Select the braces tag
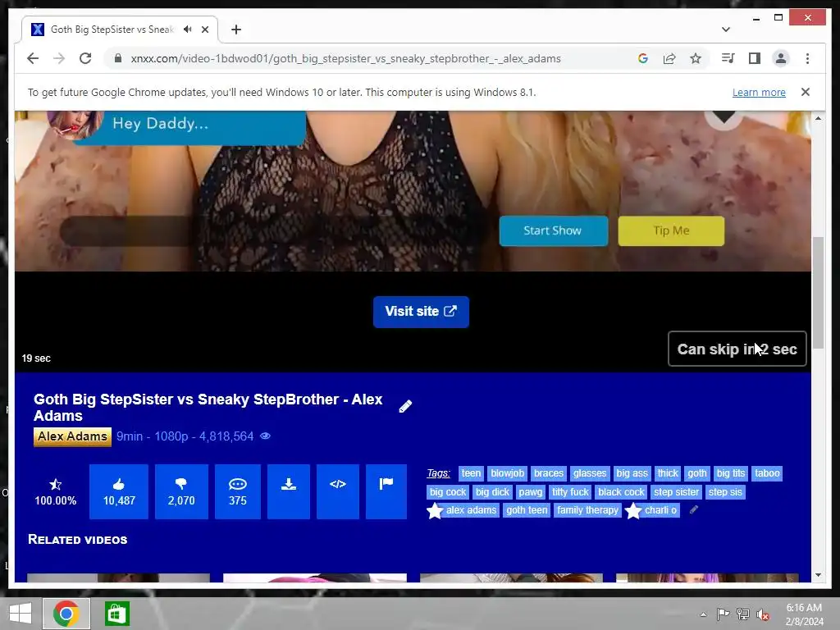The width and height of the screenshot is (840, 630). 549,473
